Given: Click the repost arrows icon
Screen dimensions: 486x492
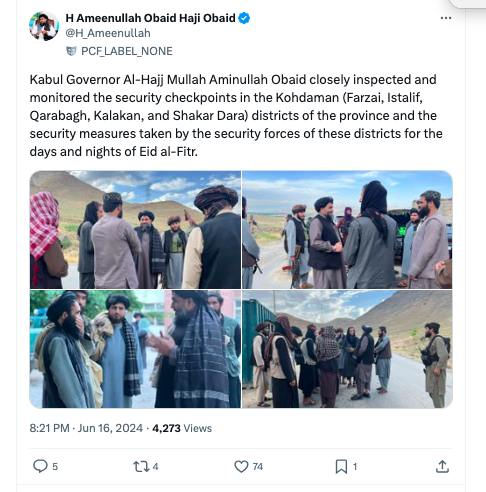Looking at the screenshot, I should tap(141, 466).
